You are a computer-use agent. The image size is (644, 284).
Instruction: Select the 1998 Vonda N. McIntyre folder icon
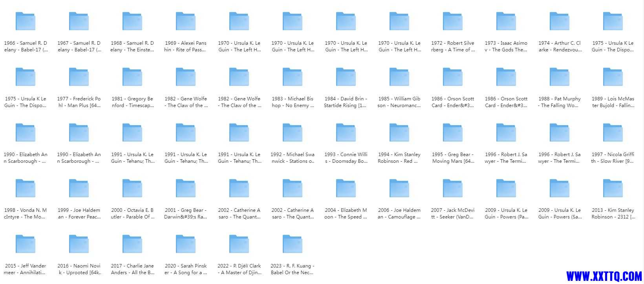26,188
